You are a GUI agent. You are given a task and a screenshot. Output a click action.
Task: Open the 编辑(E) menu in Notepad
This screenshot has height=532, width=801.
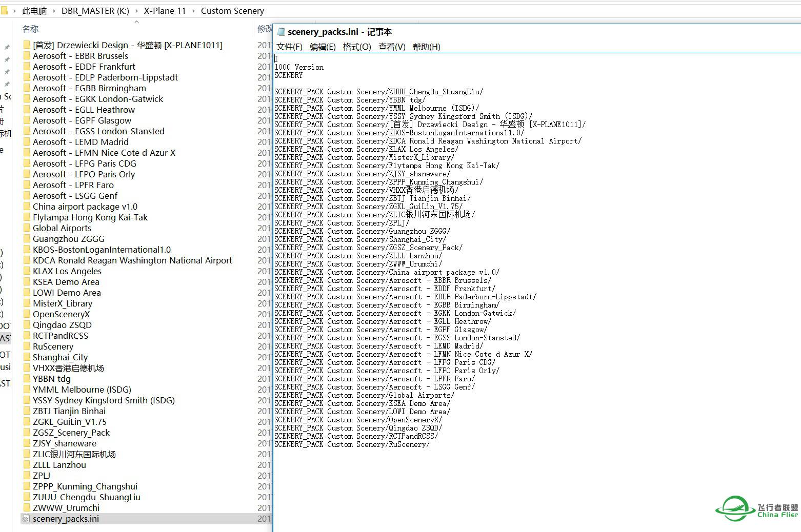pyautogui.click(x=323, y=47)
